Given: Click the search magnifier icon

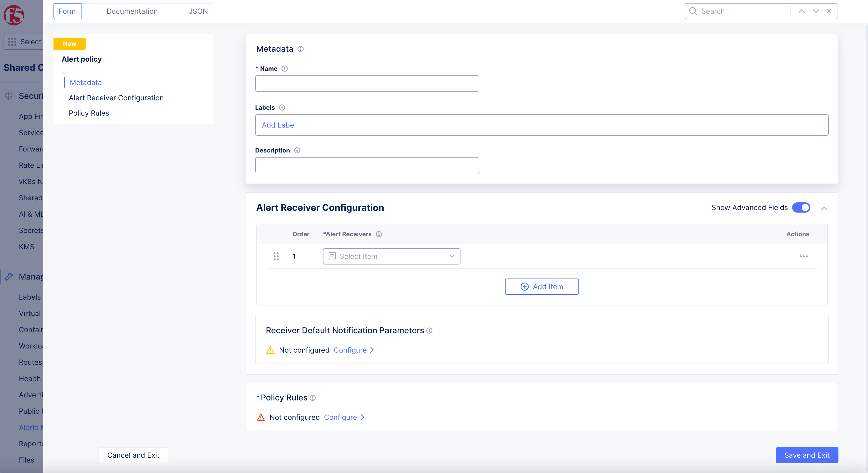Looking at the screenshot, I should (693, 11).
